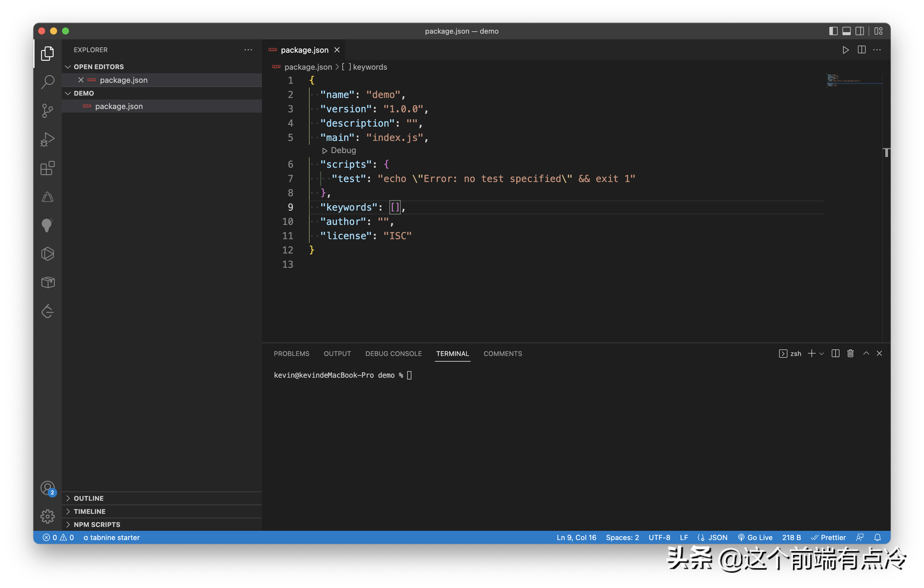
Task: Click the 218 B file size item
Action: click(x=791, y=537)
